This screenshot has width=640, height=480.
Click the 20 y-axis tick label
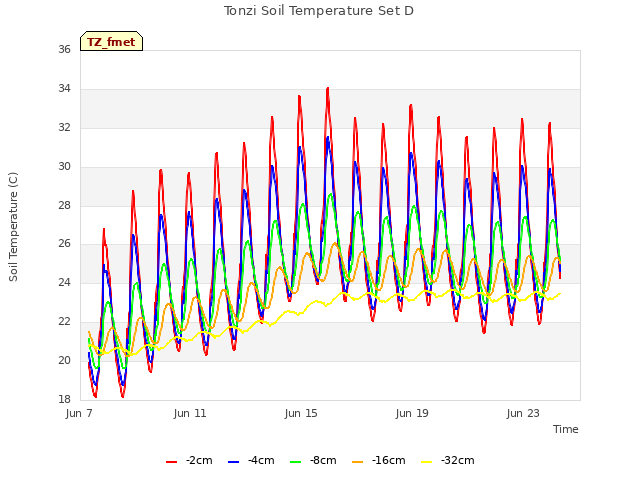[64, 360]
